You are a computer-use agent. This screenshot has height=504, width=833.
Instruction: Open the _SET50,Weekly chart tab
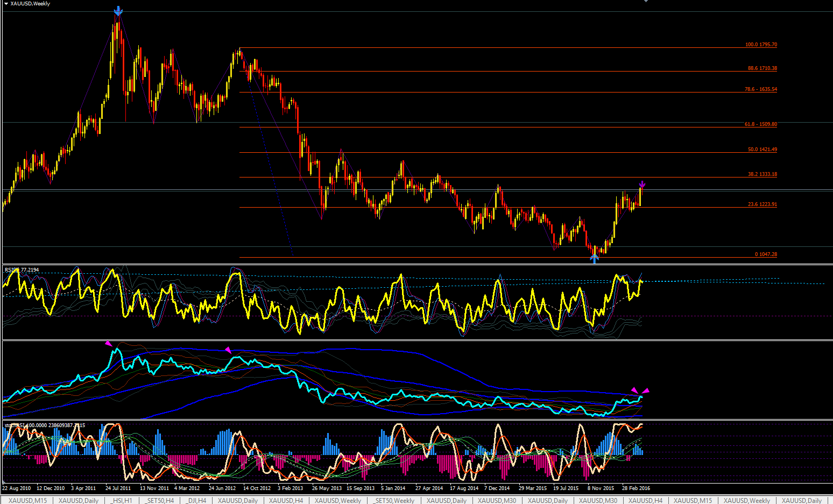pos(394,500)
